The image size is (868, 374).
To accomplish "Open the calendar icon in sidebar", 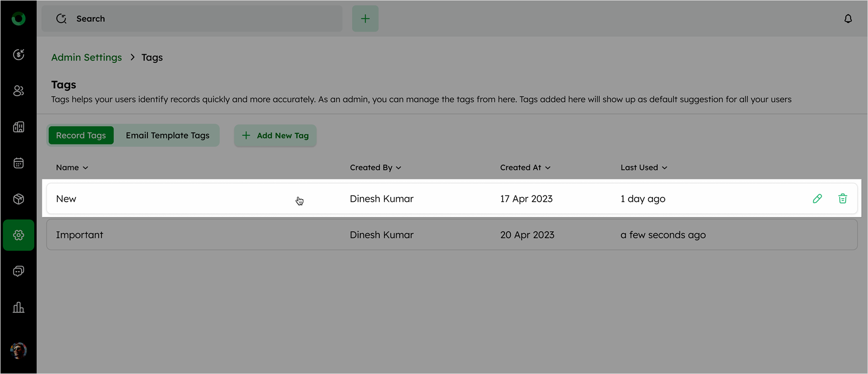I will click(18, 163).
